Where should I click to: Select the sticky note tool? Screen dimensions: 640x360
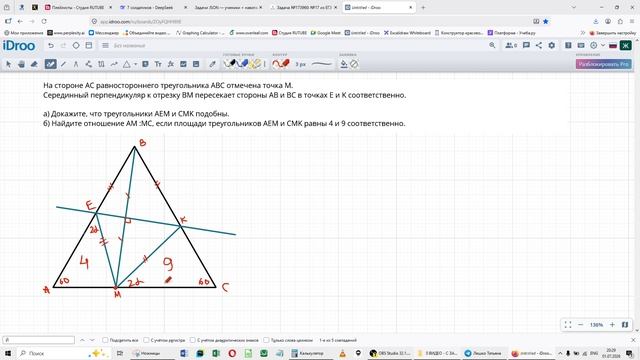pyautogui.click(x=145, y=64)
